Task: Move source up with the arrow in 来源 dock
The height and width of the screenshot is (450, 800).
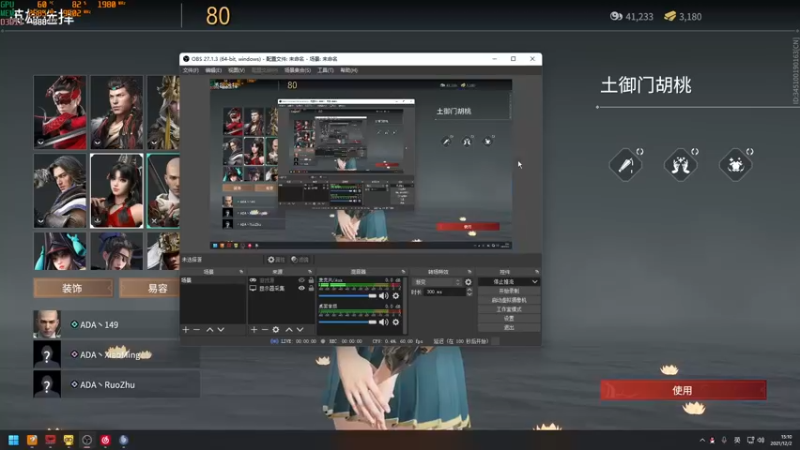Action: pyautogui.click(x=289, y=330)
